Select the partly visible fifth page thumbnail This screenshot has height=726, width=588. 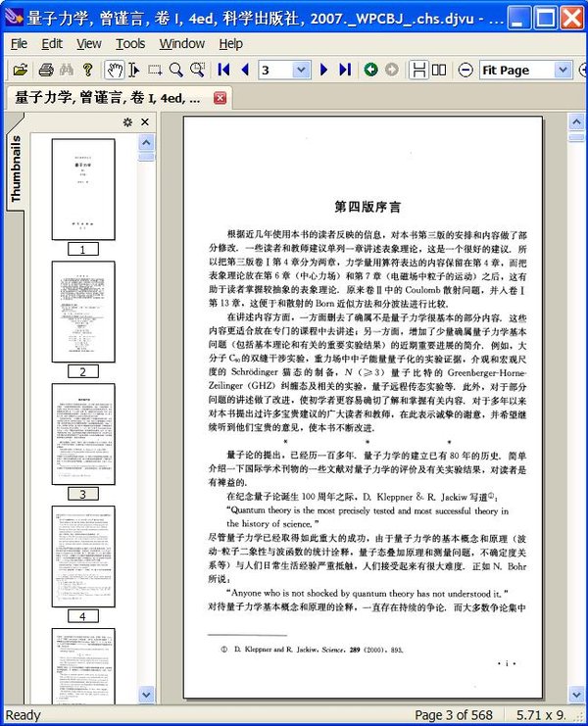point(83,666)
